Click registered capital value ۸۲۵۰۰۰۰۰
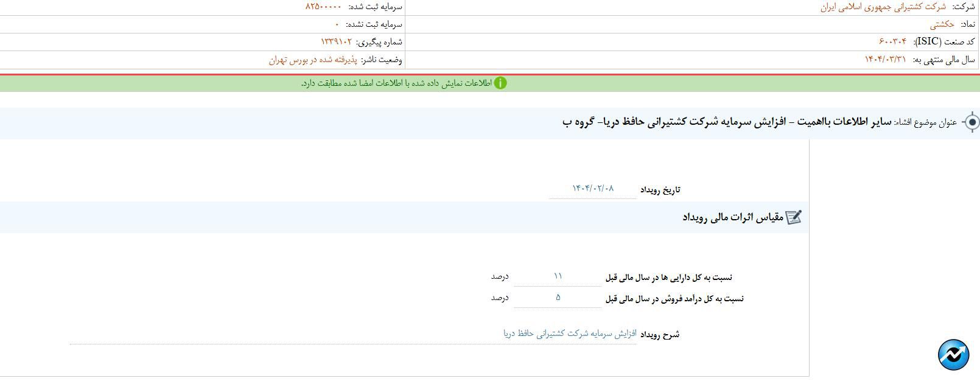 pyautogui.click(x=323, y=7)
